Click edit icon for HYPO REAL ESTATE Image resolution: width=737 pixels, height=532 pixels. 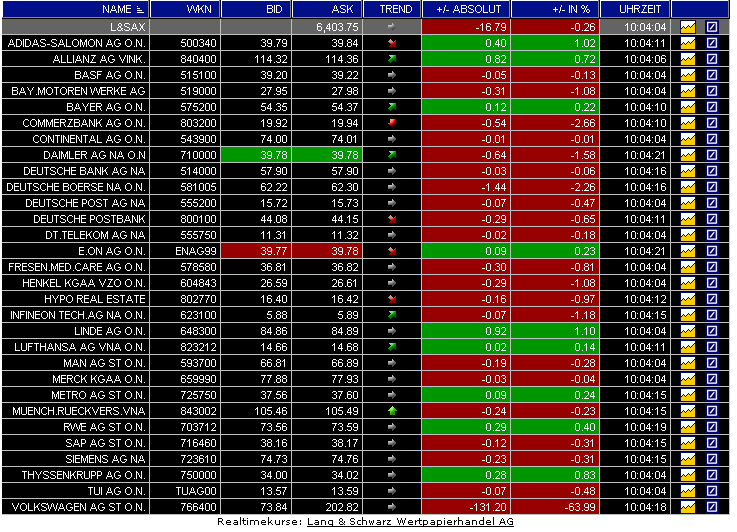[x=712, y=299]
